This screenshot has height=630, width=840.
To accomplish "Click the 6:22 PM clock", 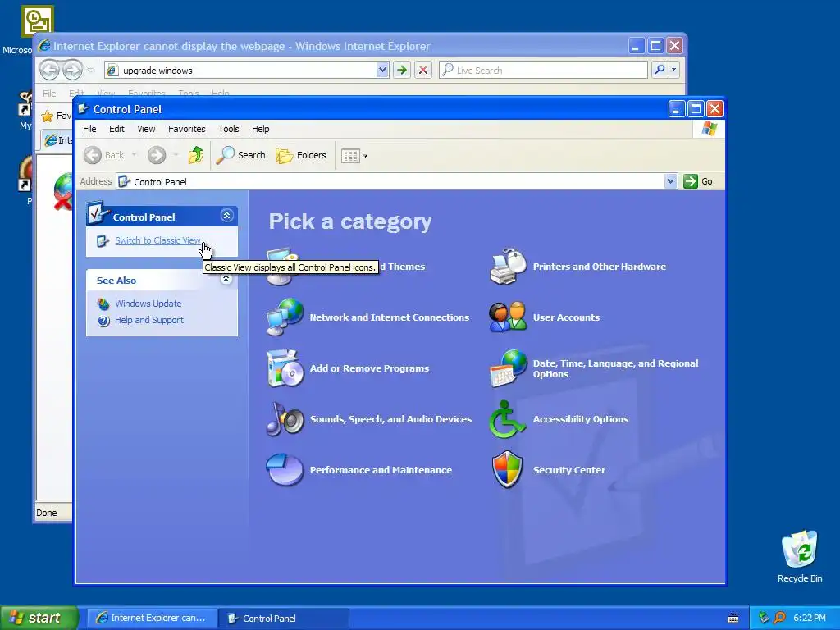I will click(810, 618).
